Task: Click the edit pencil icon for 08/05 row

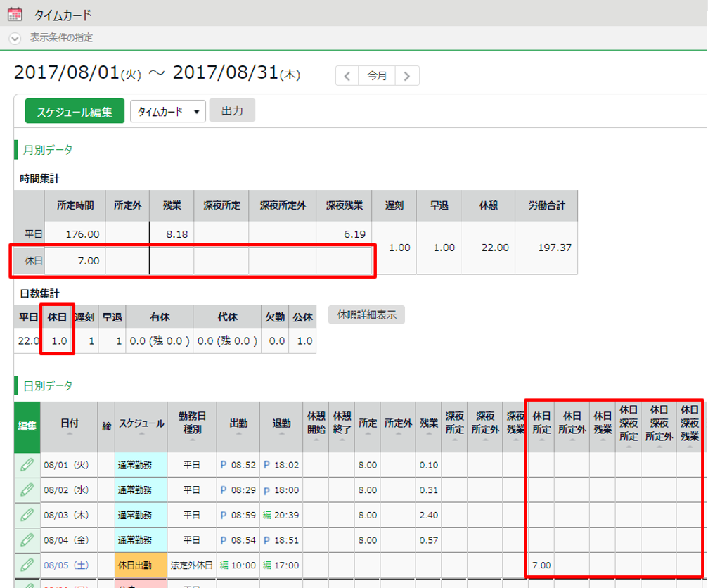Action: click(x=27, y=565)
